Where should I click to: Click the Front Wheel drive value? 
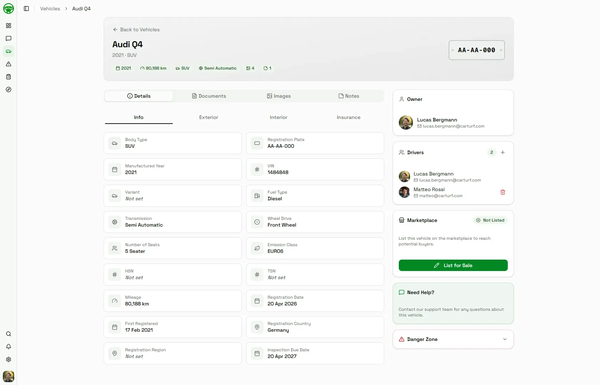pyautogui.click(x=282, y=225)
